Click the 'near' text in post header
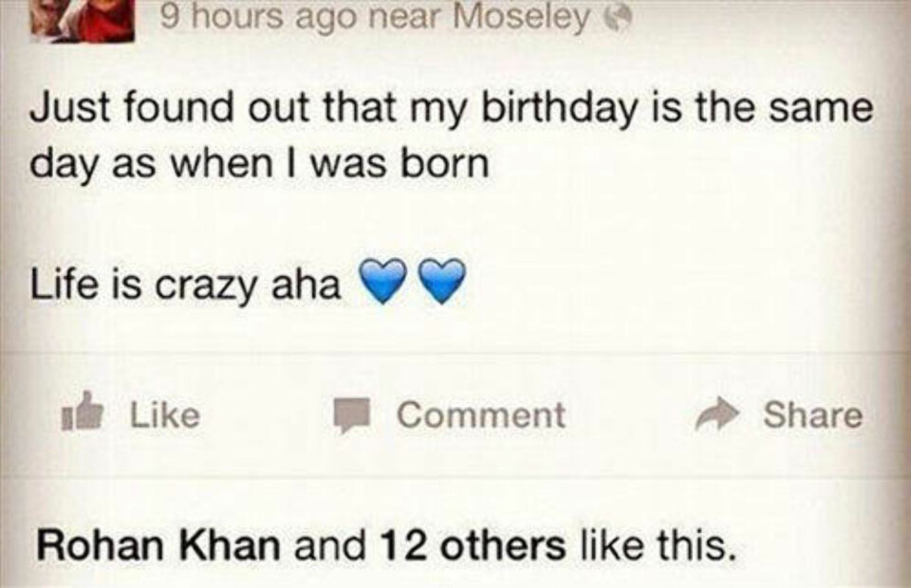Viewport: 911px width, 588px height. click(x=408, y=19)
